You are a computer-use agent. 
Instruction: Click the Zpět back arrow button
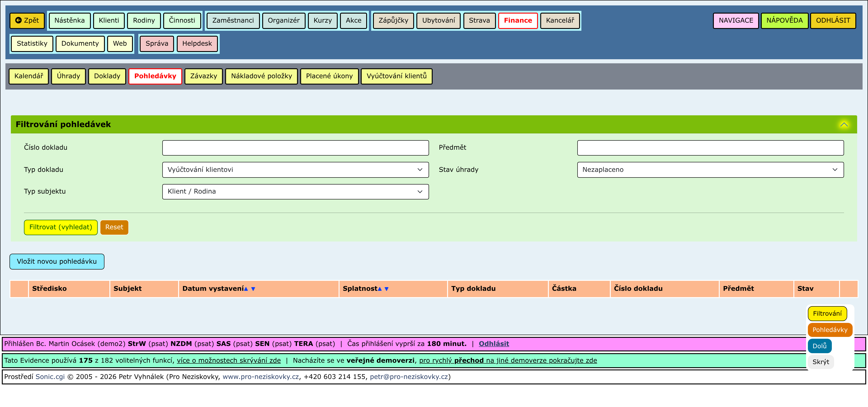click(x=27, y=21)
